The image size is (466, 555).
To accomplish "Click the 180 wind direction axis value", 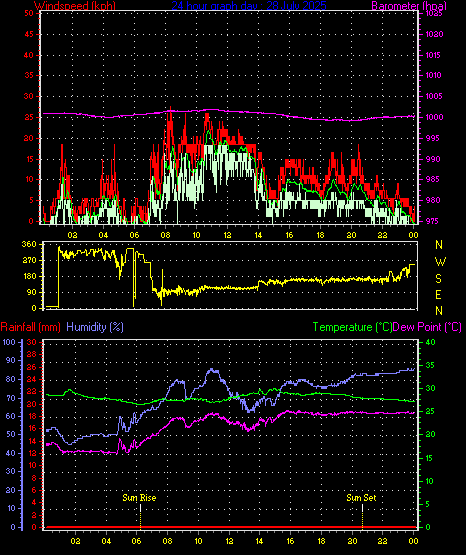I will coord(29,276).
